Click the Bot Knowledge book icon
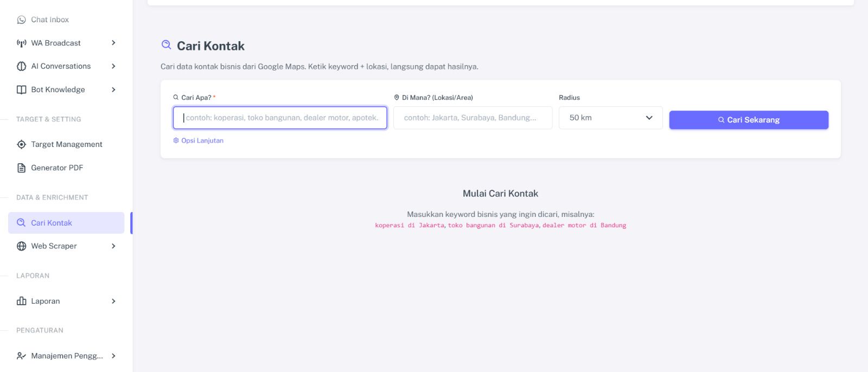Screen dimensions: 868x372 21,89
